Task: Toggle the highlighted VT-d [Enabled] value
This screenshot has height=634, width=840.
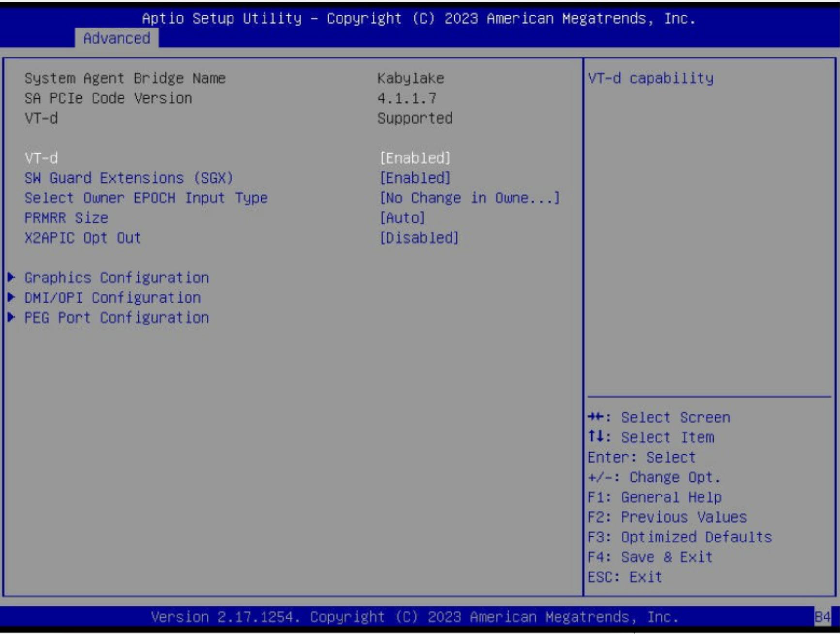Action: [415, 158]
